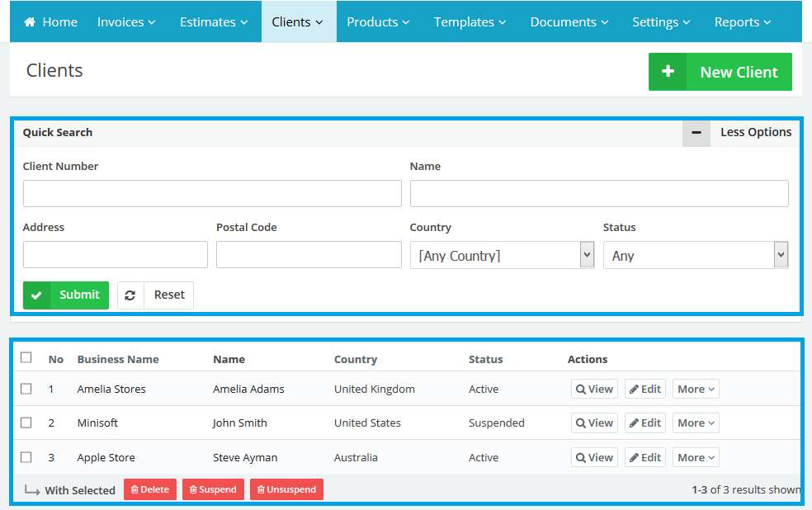
Task: Toggle the select-all checkbox in table header
Action: (26, 357)
